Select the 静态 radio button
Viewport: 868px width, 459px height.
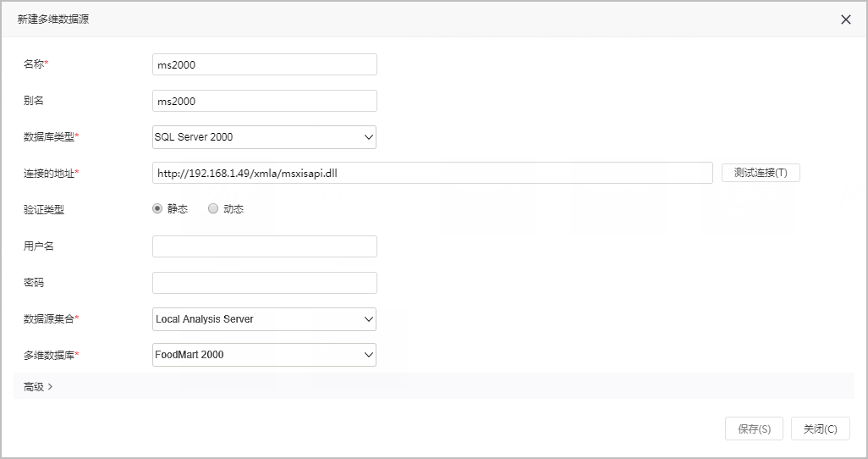pos(157,208)
